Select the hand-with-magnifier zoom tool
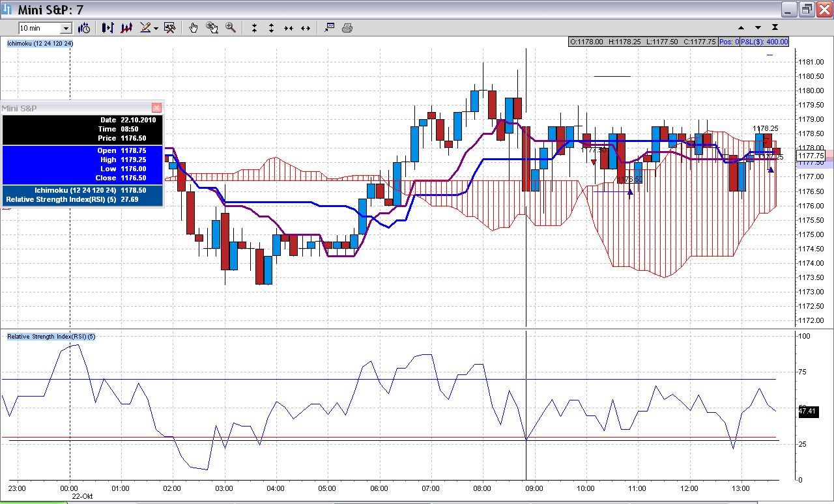This screenshot has height=504, width=834. 212,28
